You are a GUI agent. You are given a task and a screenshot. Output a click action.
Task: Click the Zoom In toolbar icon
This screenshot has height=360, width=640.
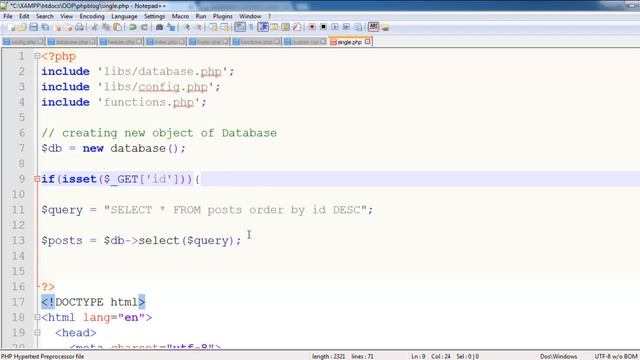pyautogui.click(x=187, y=27)
